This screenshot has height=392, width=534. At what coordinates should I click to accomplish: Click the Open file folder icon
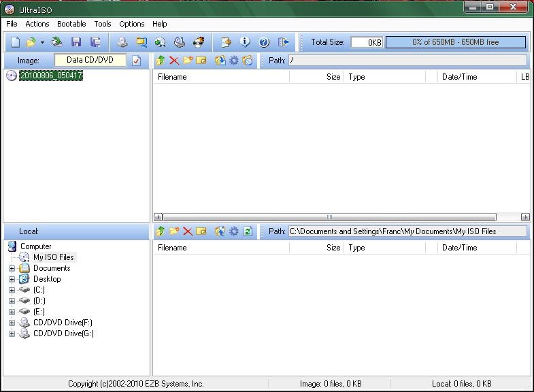31,42
